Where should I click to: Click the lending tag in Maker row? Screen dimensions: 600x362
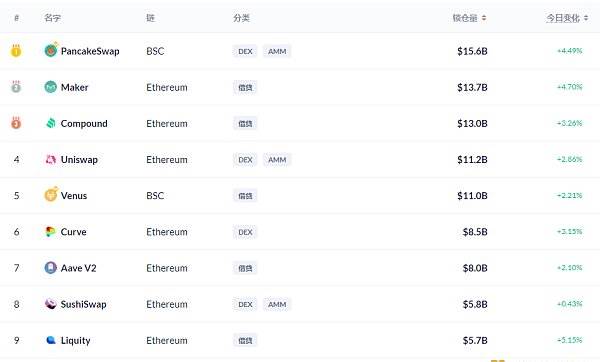[245, 87]
